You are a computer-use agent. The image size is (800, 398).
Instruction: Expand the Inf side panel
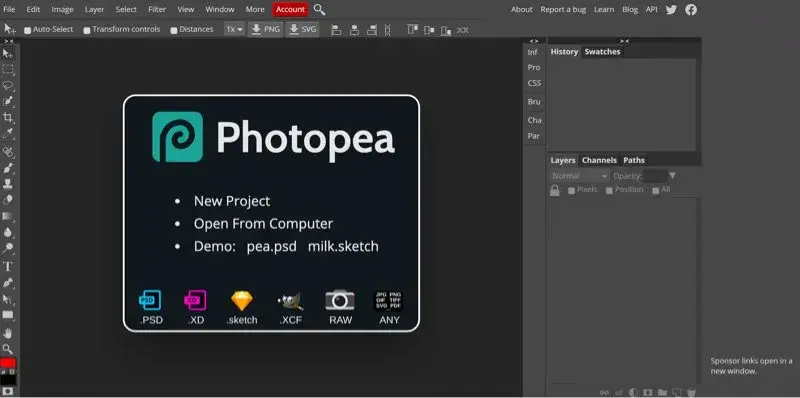[x=533, y=52]
